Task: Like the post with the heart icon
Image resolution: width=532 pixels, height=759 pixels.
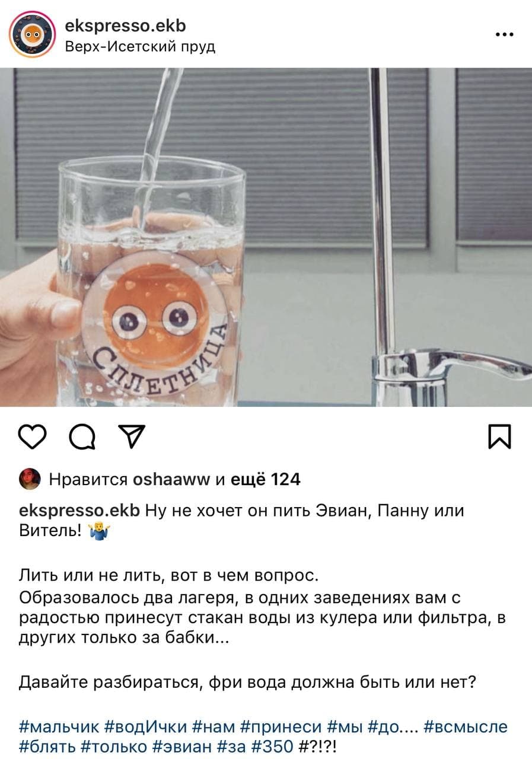Action: [x=34, y=438]
